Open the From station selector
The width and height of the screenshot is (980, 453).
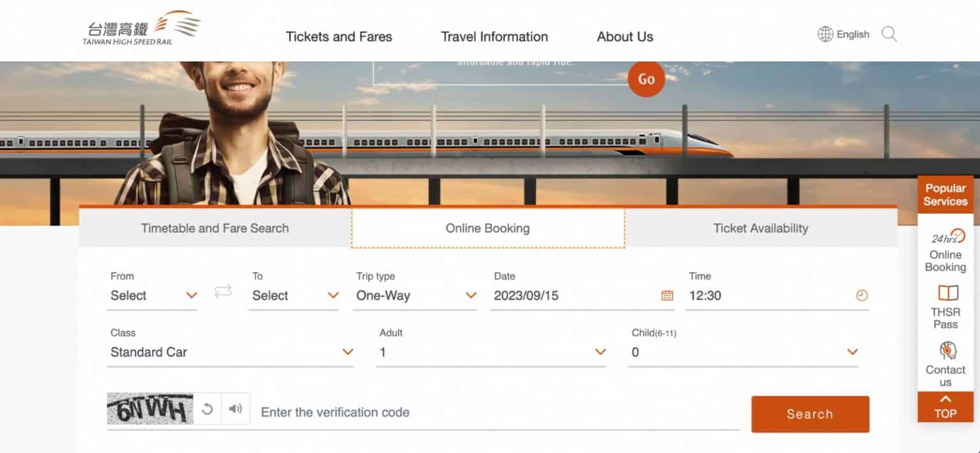click(152, 295)
